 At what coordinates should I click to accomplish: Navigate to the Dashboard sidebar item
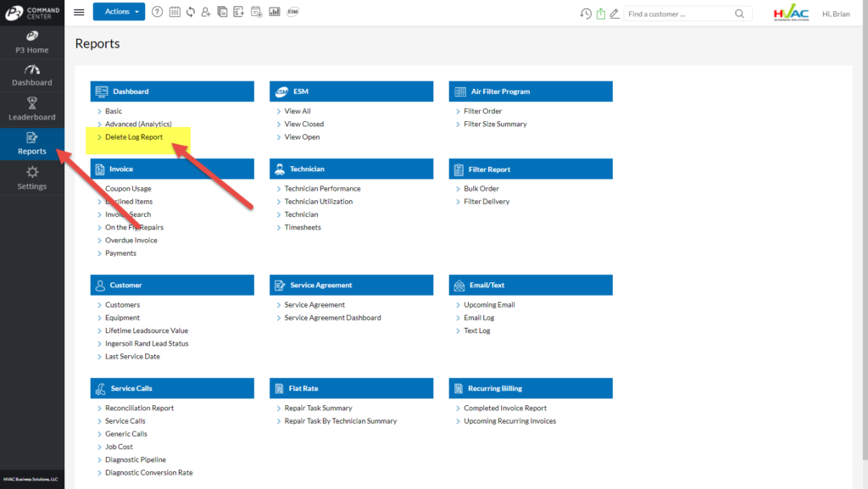pos(31,76)
